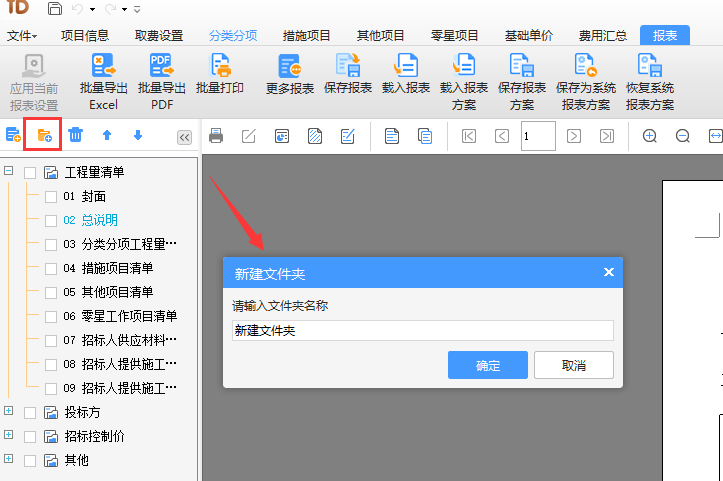The height and width of the screenshot is (481, 723).
Task: Click the chart design icon in preview toolbar
Action: pos(282,136)
